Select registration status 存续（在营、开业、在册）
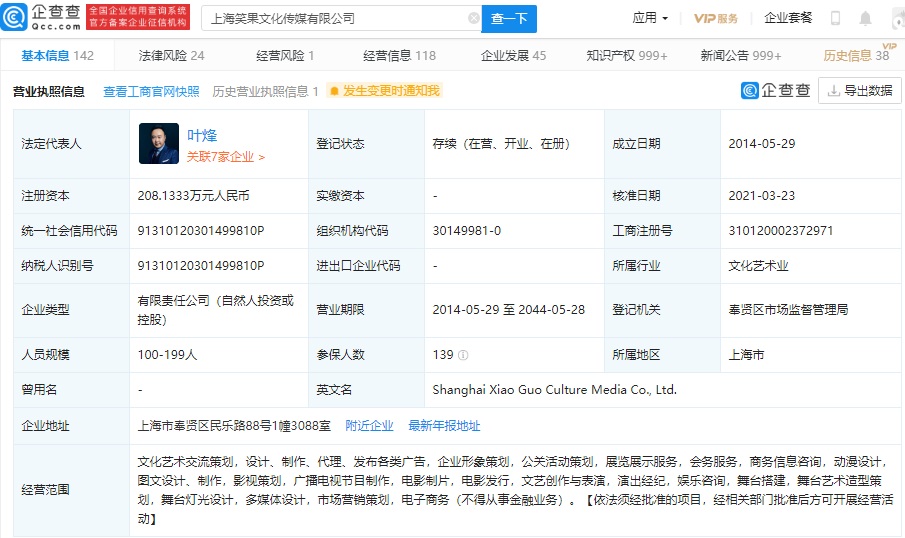 (502, 144)
